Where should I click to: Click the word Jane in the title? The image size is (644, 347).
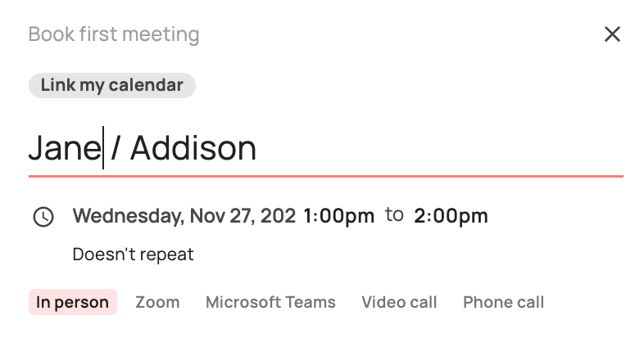click(65, 147)
